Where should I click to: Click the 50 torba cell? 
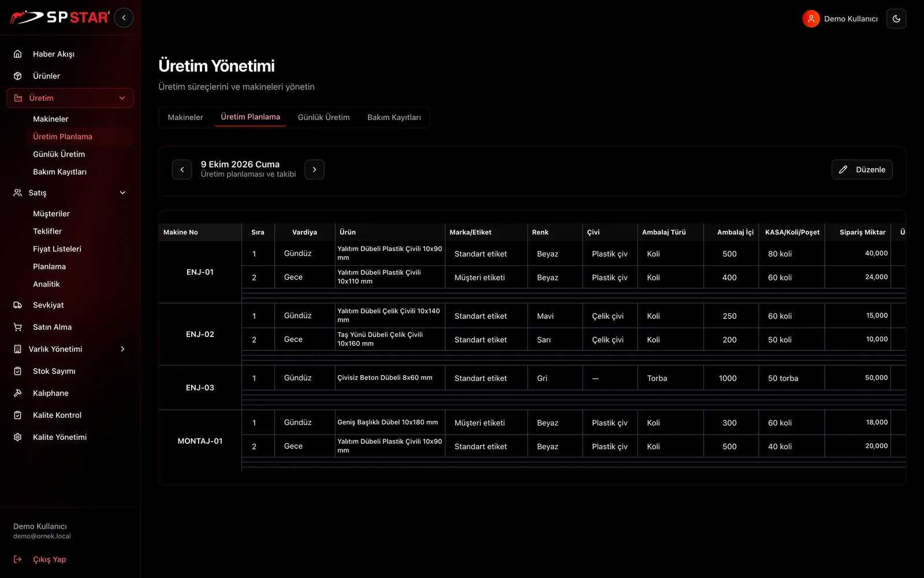point(791,378)
